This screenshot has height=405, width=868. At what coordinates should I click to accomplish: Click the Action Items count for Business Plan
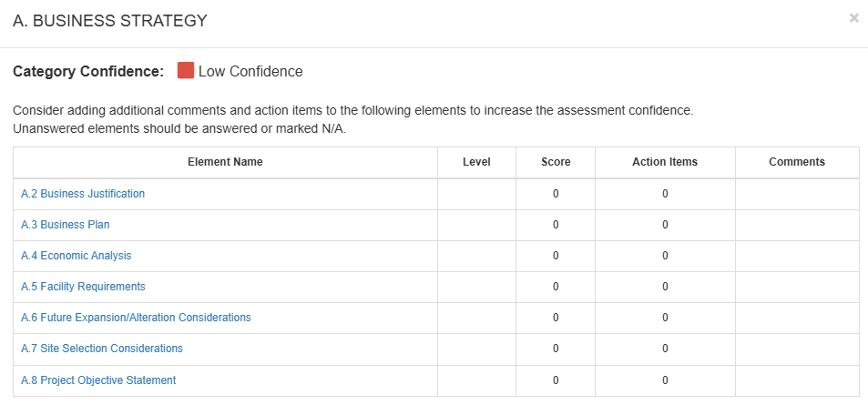click(665, 225)
